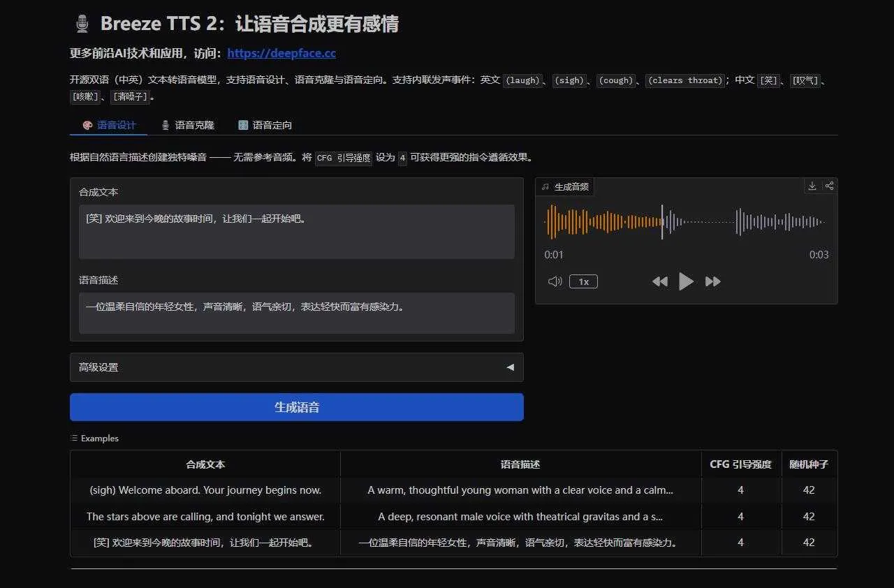Click seed value 42 in sigh row
Screen dimensions: 894x588
809,490
